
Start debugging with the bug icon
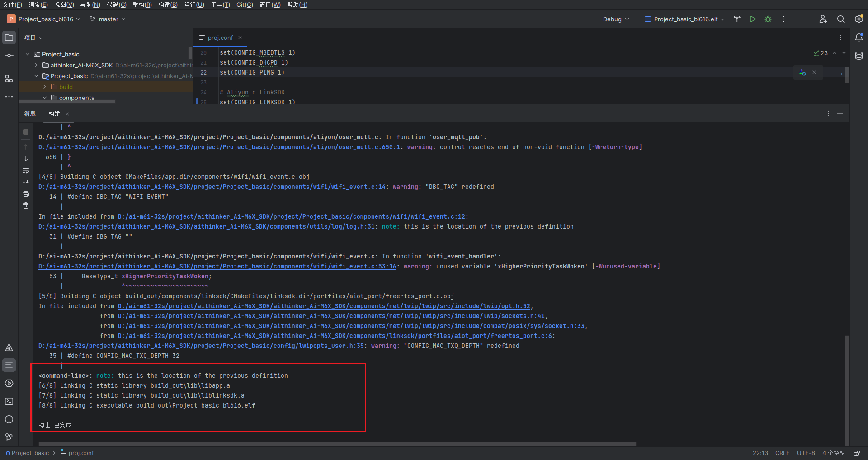[x=768, y=19]
